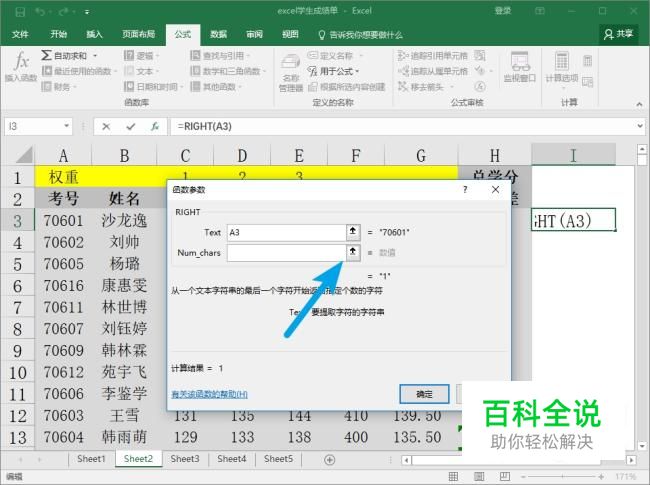The height and width of the screenshot is (485, 650).
Task: Click the Share button
Action: 618,34
